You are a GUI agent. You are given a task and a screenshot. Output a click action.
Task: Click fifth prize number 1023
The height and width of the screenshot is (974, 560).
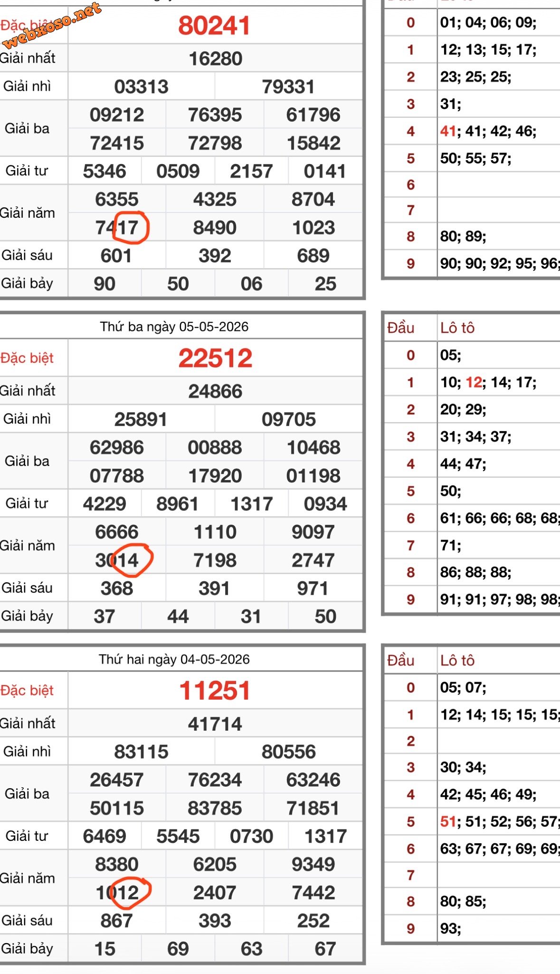pos(313,228)
